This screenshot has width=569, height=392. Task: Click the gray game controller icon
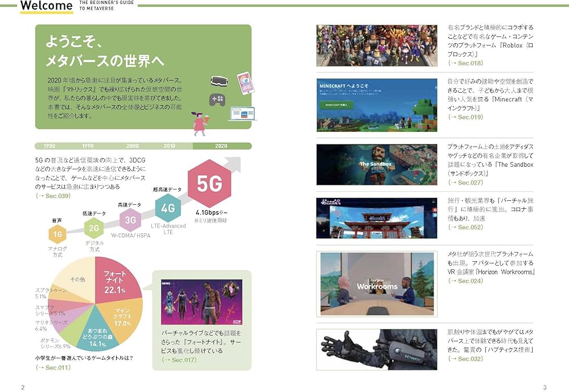tap(217, 100)
